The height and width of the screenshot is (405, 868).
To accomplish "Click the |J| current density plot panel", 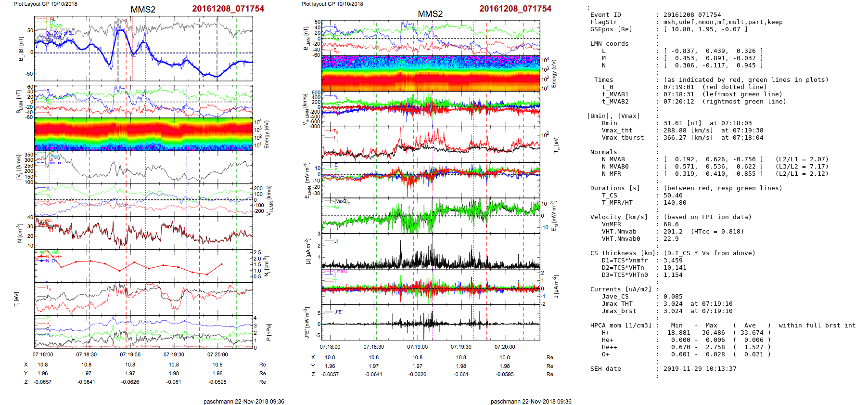I will click(431, 251).
